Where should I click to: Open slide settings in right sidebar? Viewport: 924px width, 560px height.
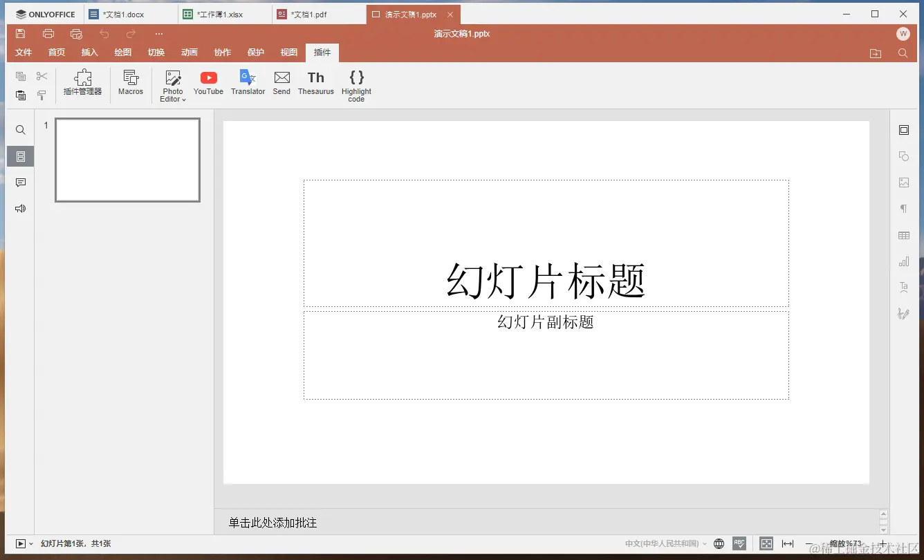point(904,130)
